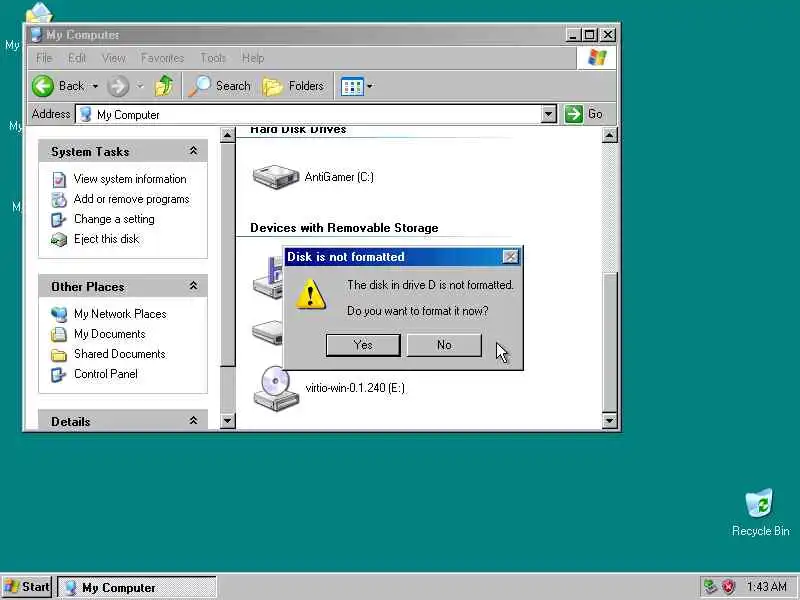The width and height of the screenshot is (800, 600).
Task: Click the task pane scroll up arrow
Action: click(x=228, y=135)
